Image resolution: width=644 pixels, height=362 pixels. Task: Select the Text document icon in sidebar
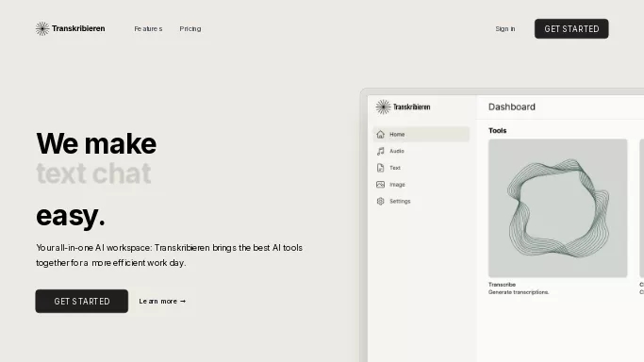380,168
